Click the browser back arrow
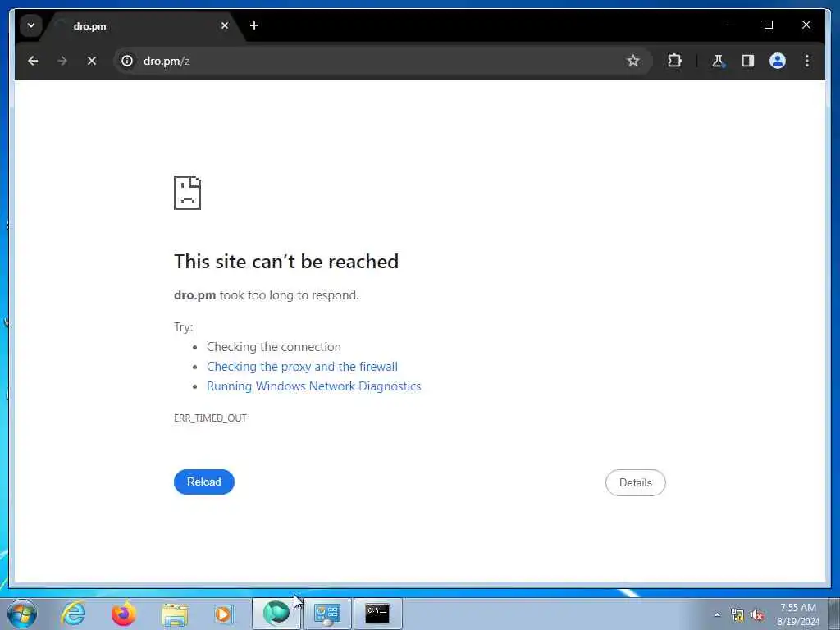 (33, 61)
